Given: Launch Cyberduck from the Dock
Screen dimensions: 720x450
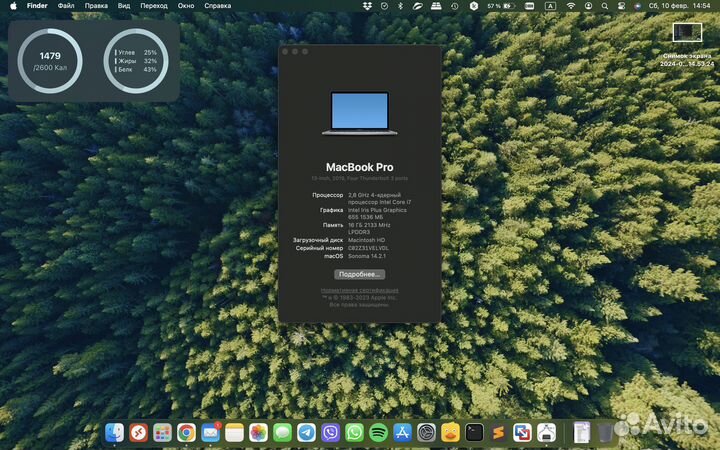Looking at the screenshot, I should pos(450,433).
